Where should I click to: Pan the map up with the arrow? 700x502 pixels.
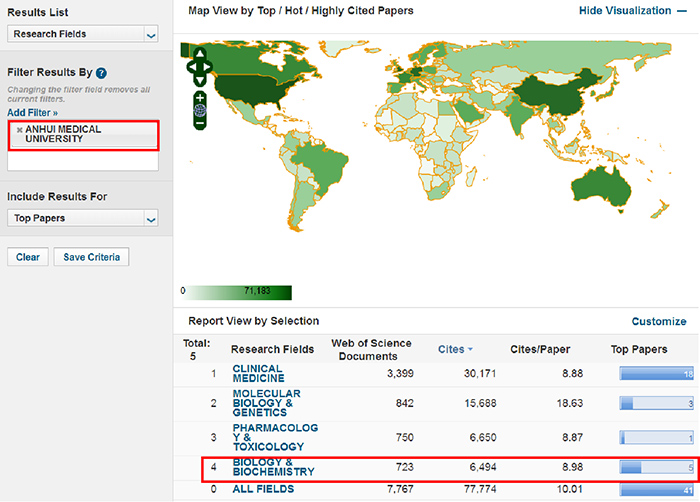[x=200, y=54]
